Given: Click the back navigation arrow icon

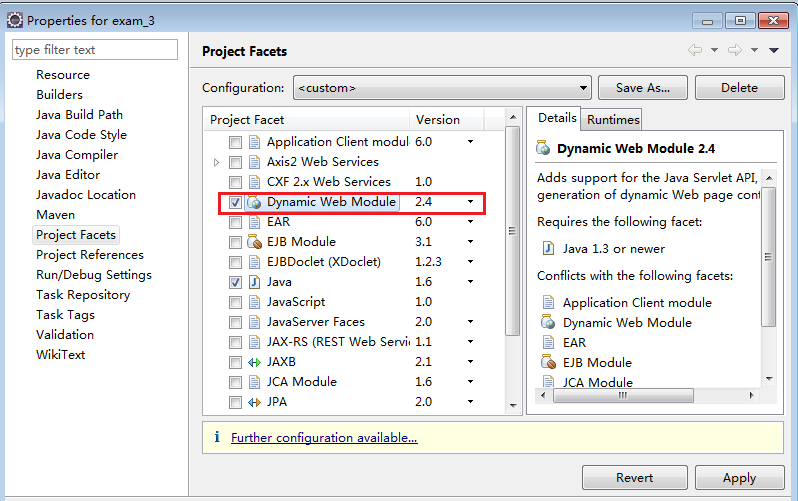Looking at the screenshot, I should click(x=695, y=51).
